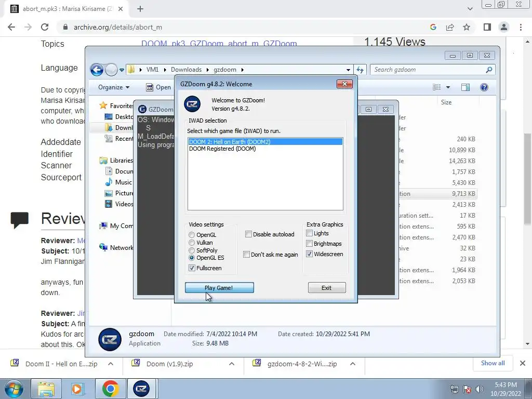The width and height of the screenshot is (532, 399).
Task: Select file row with size 9,713 KB
Action: pyautogui.click(x=437, y=194)
